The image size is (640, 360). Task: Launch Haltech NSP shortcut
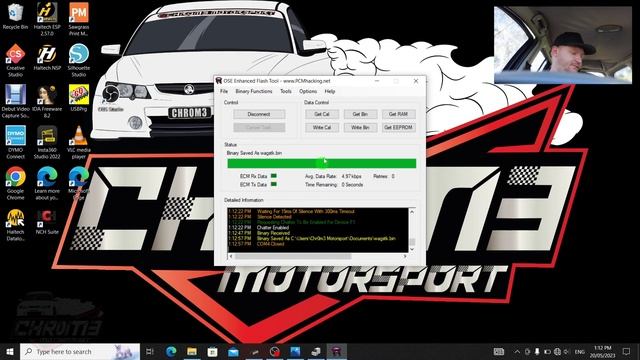pyautogui.click(x=47, y=57)
